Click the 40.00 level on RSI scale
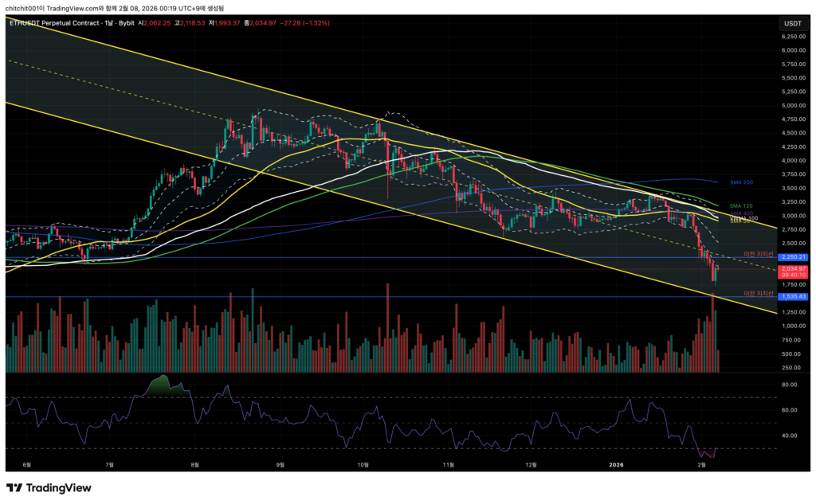The width and height of the screenshot is (816, 504). click(790, 436)
